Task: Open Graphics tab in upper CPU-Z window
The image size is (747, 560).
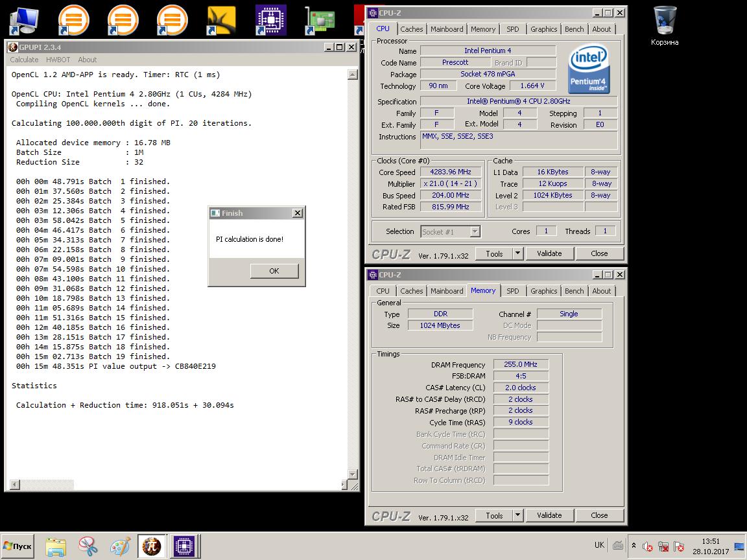Action: (x=543, y=29)
